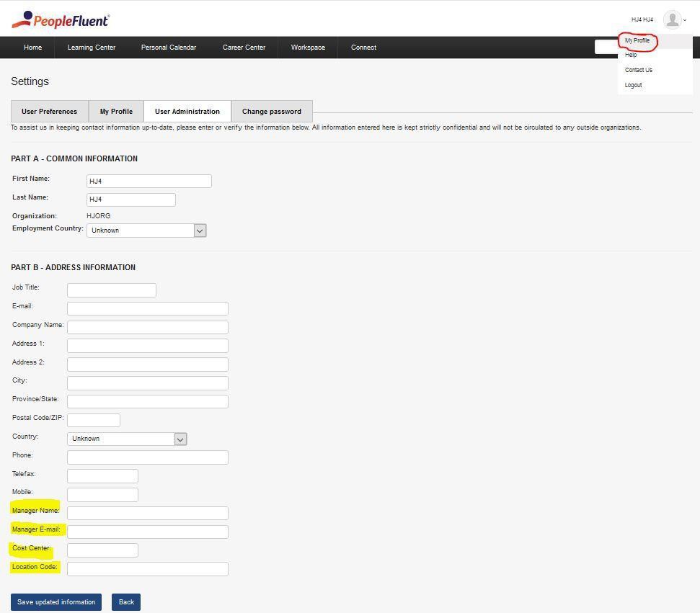This screenshot has height=613, width=700.
Task: Click Save updated information button
Action: [x=56, y=602]
